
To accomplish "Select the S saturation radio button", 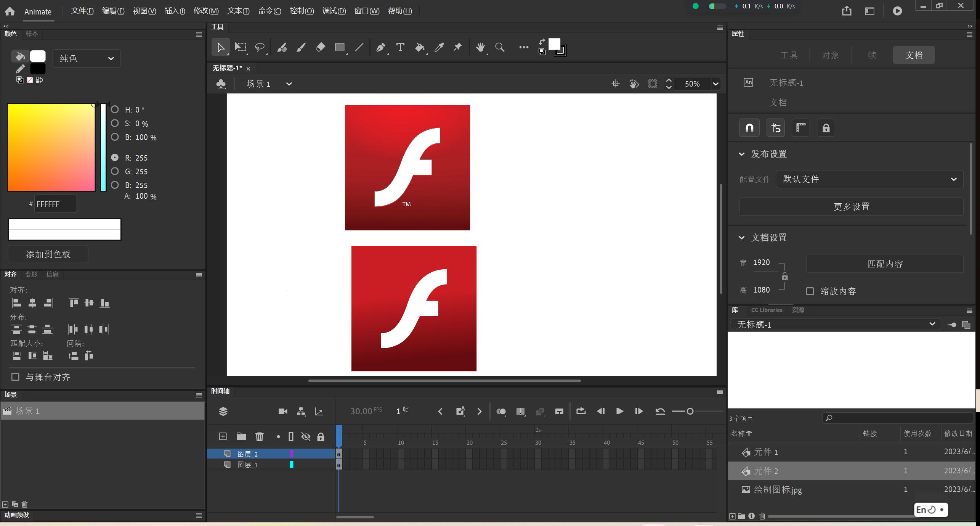I will pyautogui.click(x=115, y=123).
